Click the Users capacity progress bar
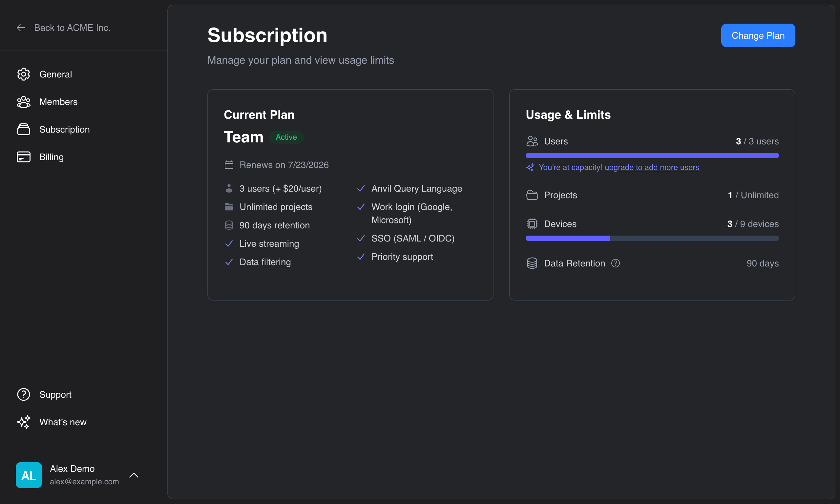The image size is (840, 504). (652, 156)
